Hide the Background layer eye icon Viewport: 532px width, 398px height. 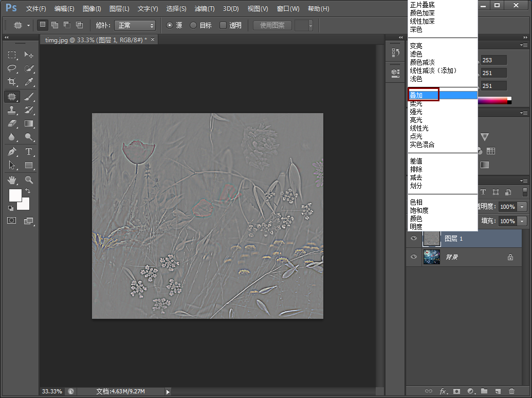click(x=414, y=257)
